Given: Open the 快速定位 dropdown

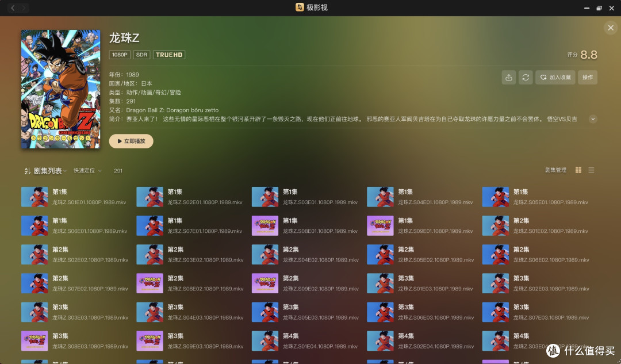Looking at the screenshot, I should click(87, 171).
